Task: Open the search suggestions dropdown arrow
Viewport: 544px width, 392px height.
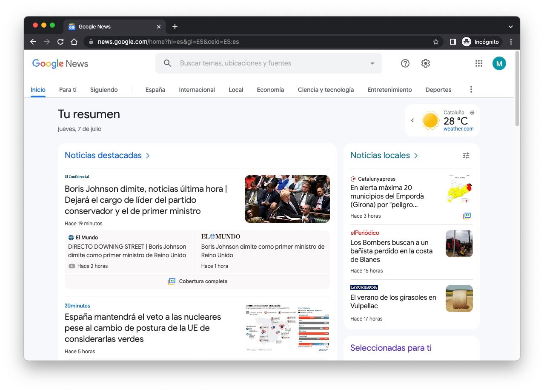Action: click(372, 63)
